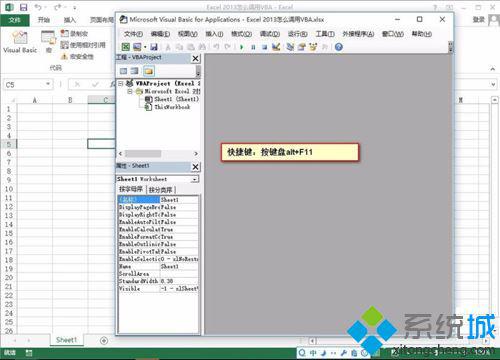Click the Break pause icon
This screenshot has height=360, width=500.
253,47
